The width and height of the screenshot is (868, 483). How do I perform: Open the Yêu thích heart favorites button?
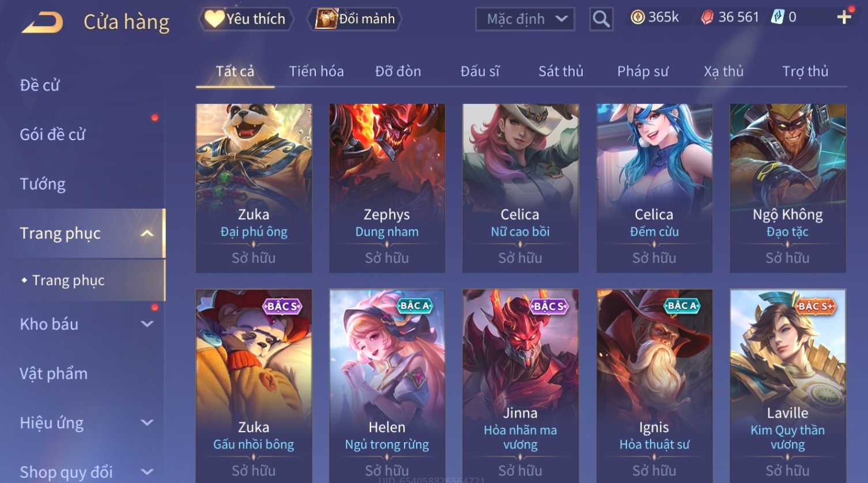pos(246,19)
